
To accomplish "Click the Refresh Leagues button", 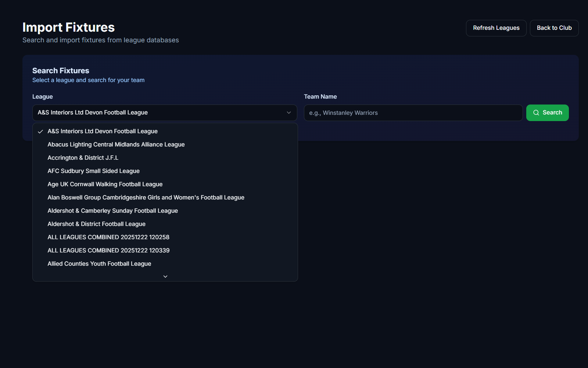I will 496,28.
